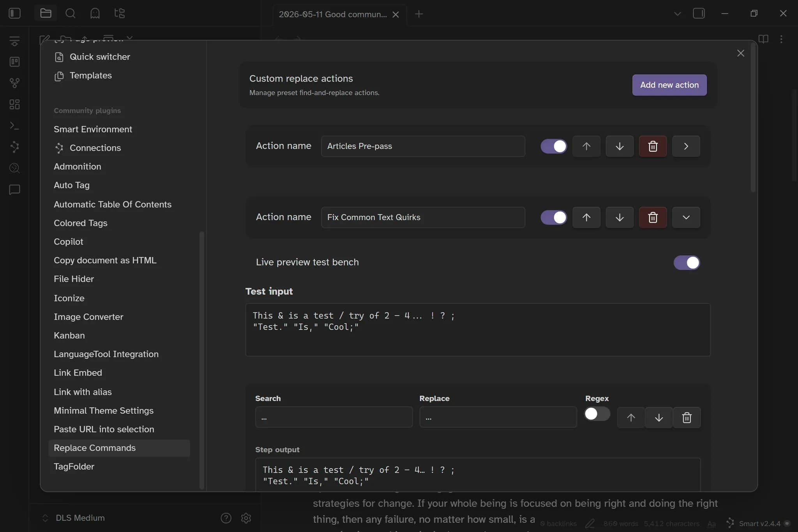The width and height of the screenshot is (798, 532).
Task: Collapse Fix Common Text Quirks action
Action: 686,217
